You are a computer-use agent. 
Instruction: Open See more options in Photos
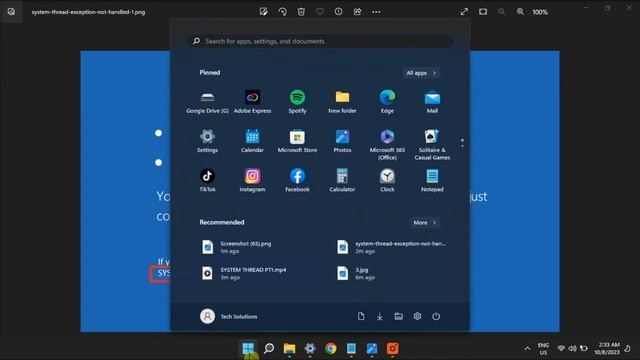point(376,12)
